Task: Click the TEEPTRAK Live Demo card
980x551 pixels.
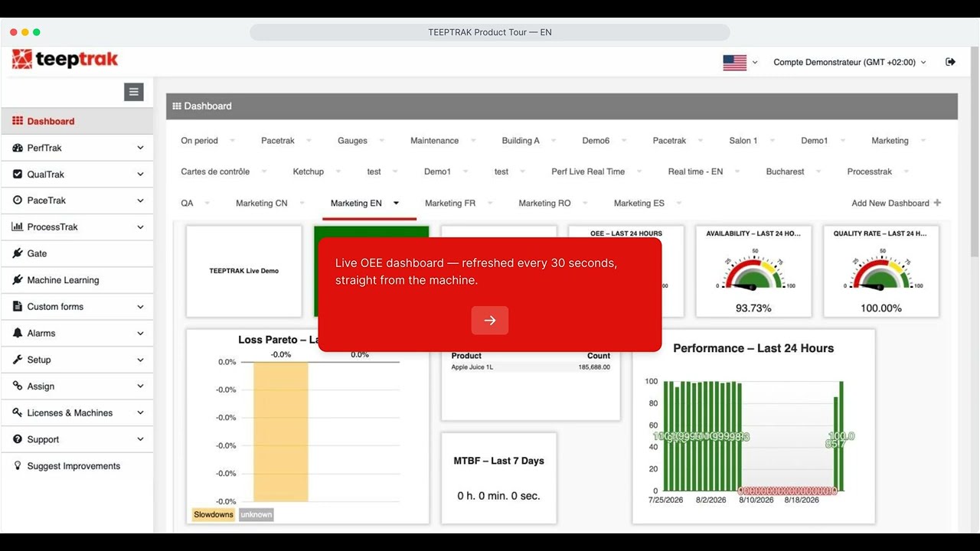Action: [244, 271]
